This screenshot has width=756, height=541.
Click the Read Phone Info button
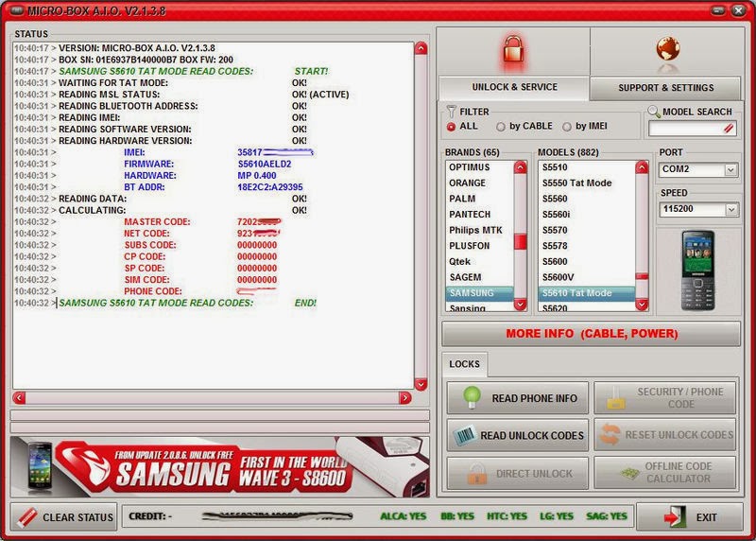pyautogui.click(x=518, y=398)
